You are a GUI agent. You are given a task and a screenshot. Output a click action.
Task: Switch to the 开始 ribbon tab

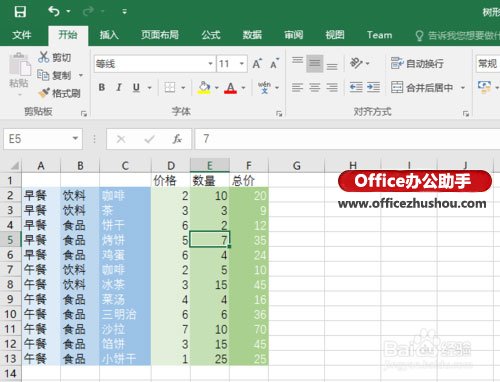[68, 35]
